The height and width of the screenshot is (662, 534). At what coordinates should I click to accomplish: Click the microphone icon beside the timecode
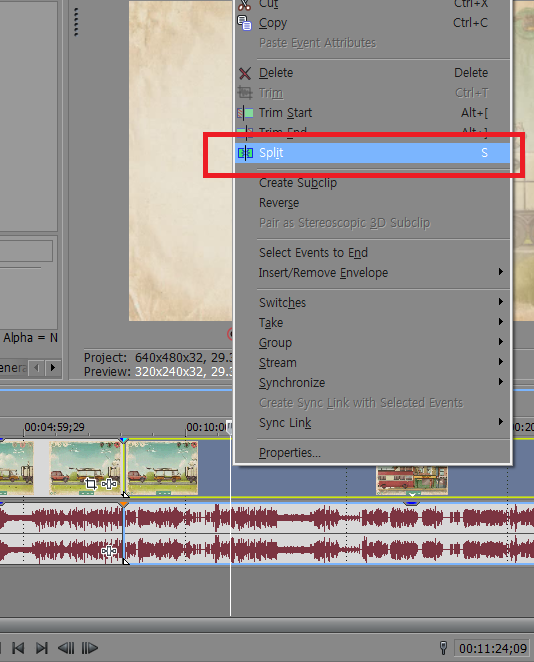[443, 648]
